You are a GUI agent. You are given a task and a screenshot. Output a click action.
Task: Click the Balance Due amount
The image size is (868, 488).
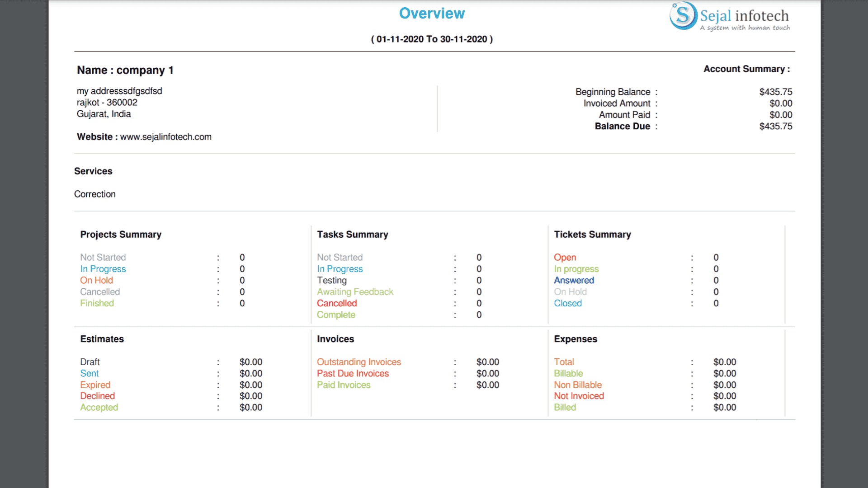point(775,126)
